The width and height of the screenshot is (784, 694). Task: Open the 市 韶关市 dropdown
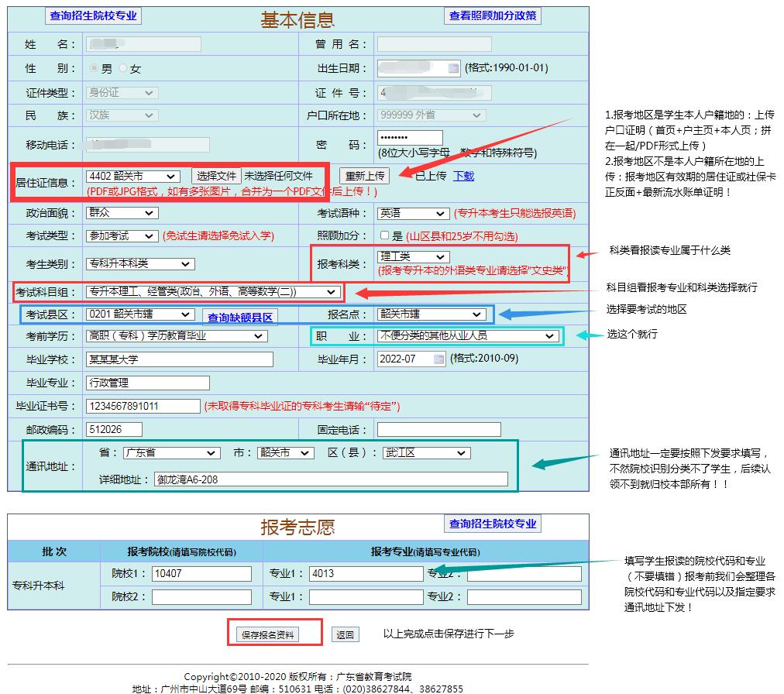click(286, 452)
